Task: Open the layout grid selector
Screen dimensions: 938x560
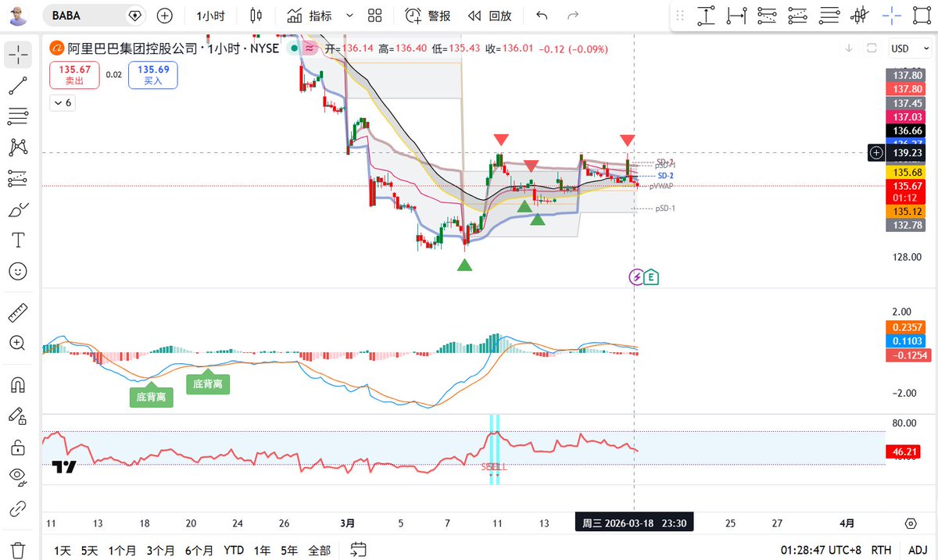Action: [374, 16]
